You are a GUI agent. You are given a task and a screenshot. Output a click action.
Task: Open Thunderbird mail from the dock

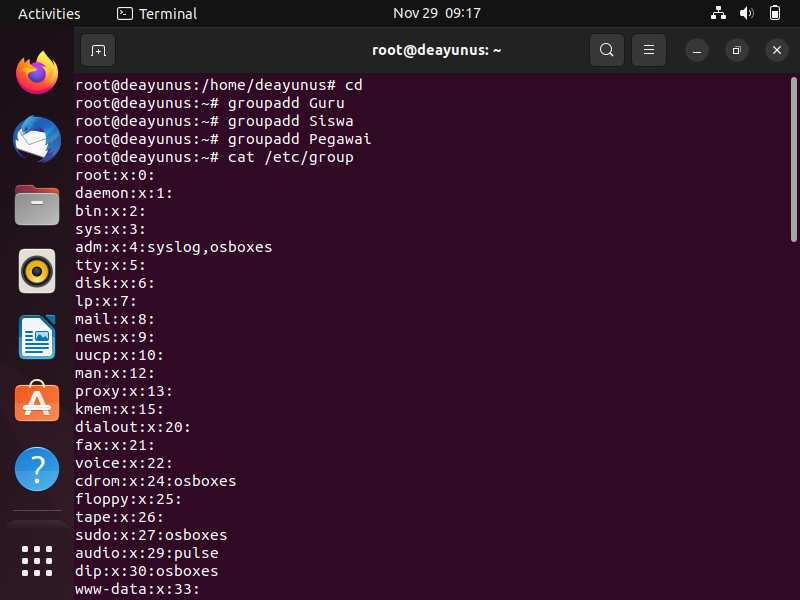(37, 139)
